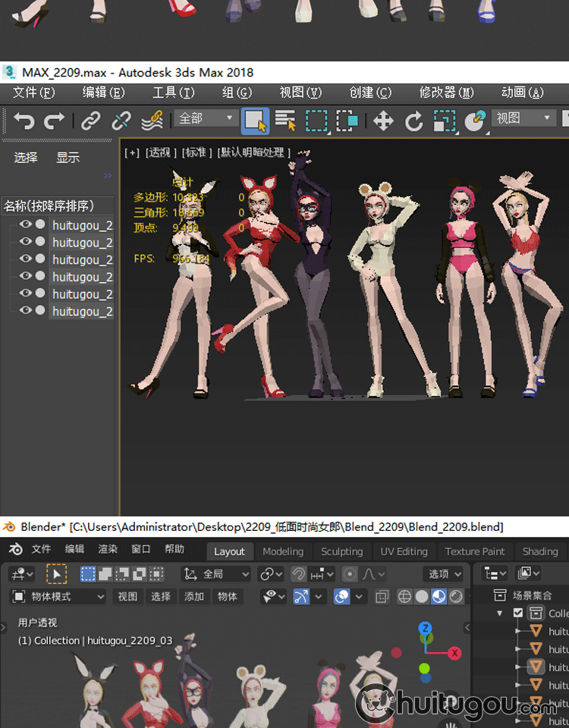The height and width of the screenshot is (728, 569).
Task: Open the 全局 transform orientation dropdown
Action: click(216, 574)
